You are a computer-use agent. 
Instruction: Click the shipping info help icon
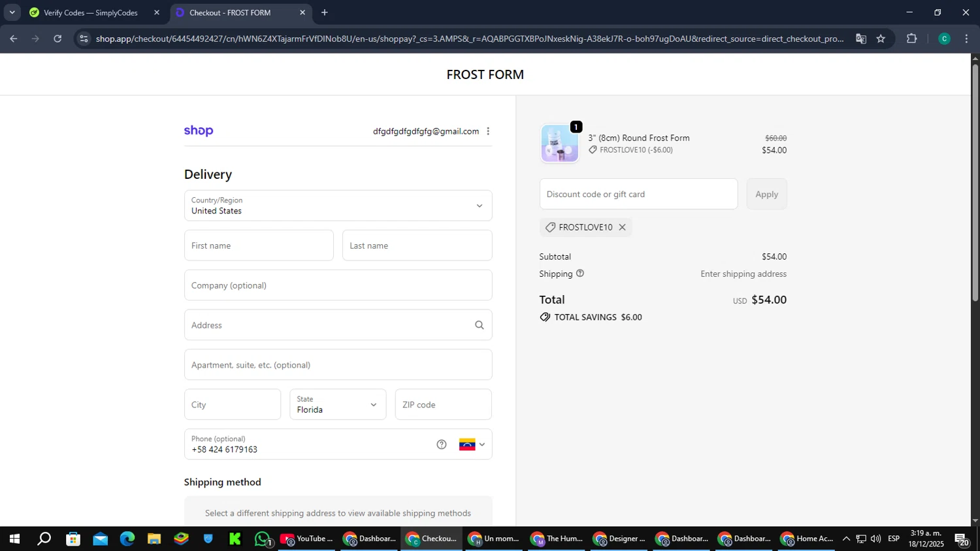click(580, 274)
